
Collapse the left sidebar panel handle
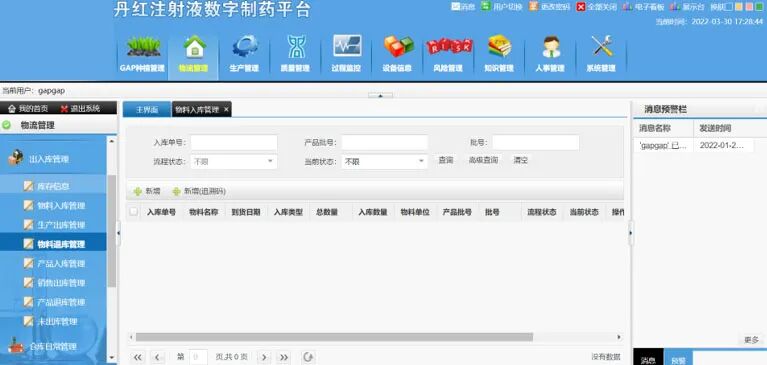(118, 233)
